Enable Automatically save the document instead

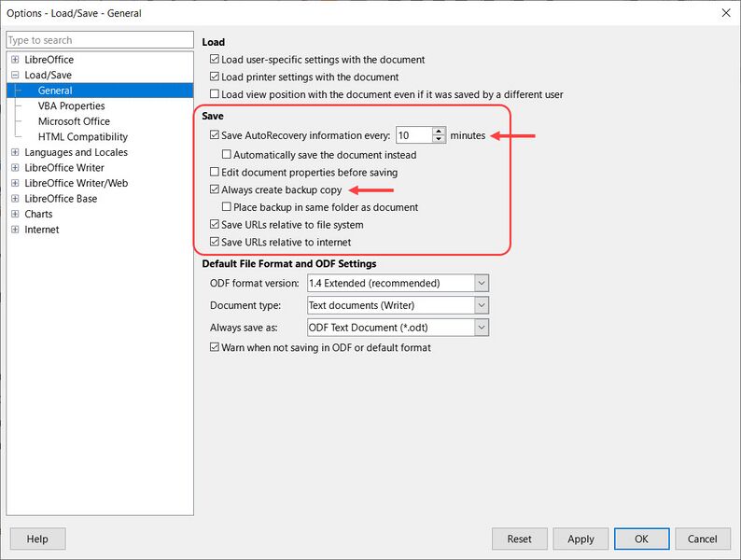[x=227, y=155]
